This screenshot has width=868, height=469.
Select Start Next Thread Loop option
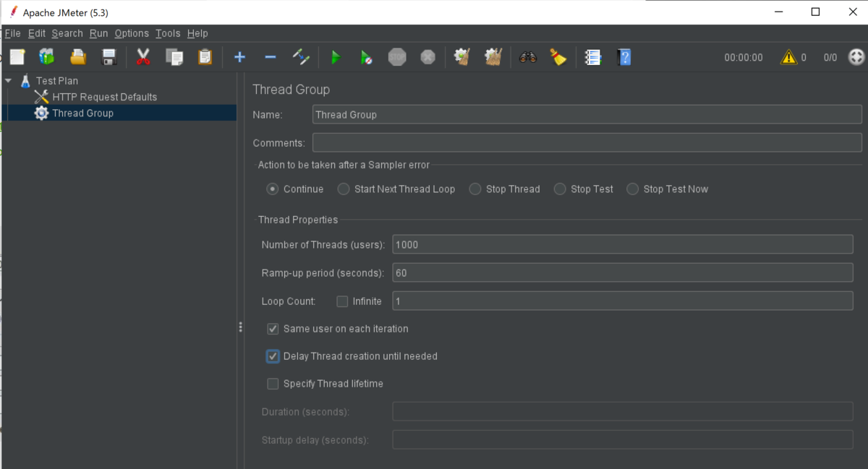point(344,189)
